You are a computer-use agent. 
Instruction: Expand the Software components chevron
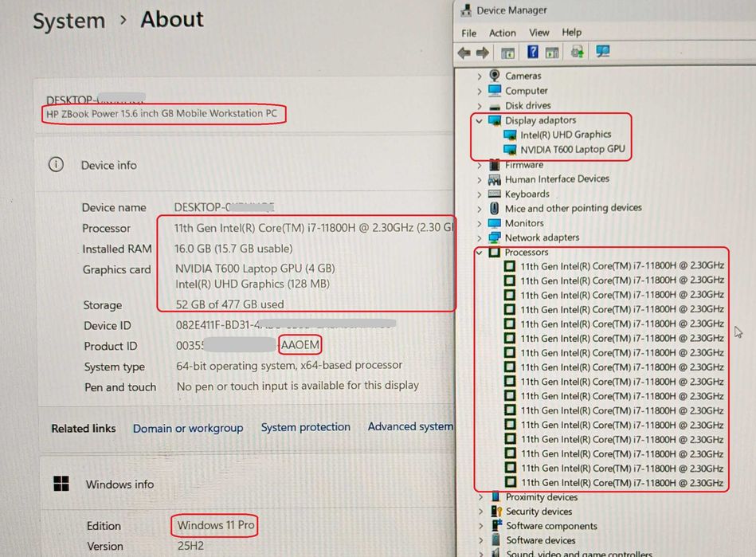(x=480, y=526)
